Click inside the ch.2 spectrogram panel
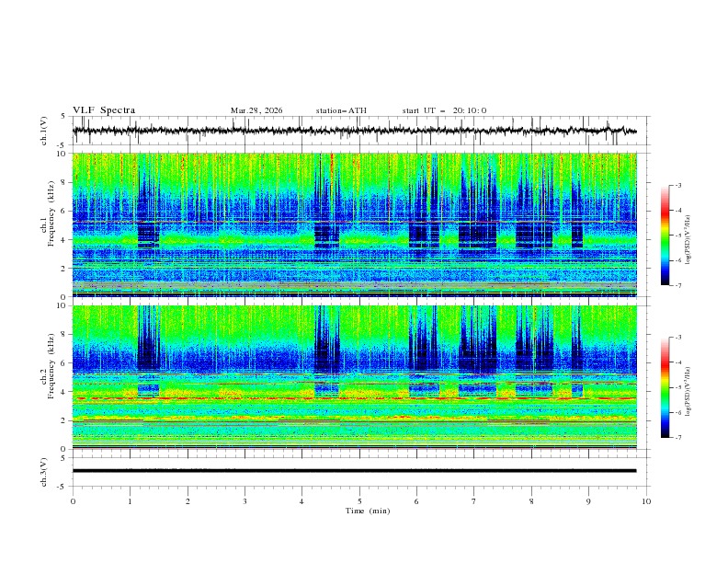This screenshot has height=563, width=728. tap(354, 377)
